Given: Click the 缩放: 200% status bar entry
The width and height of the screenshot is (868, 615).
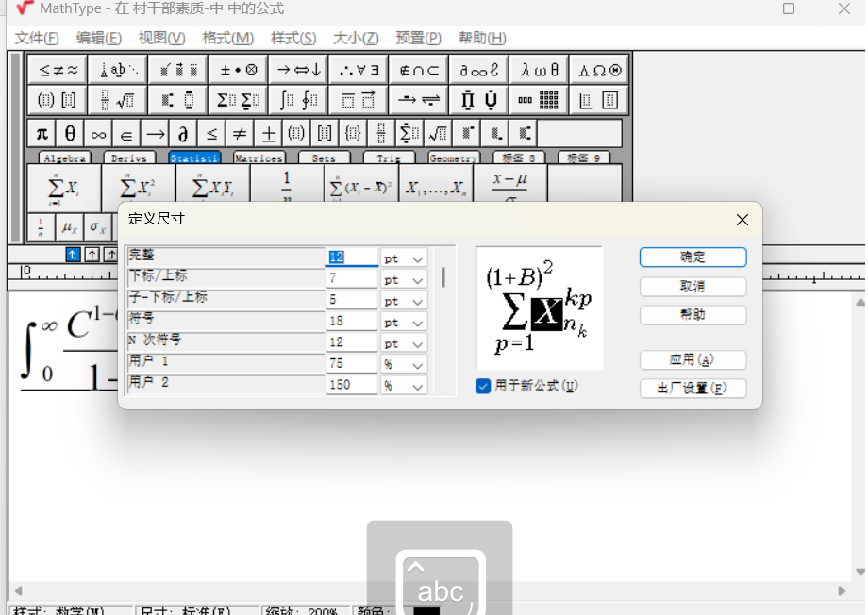Looking at the screenshot, I should 305,610.
